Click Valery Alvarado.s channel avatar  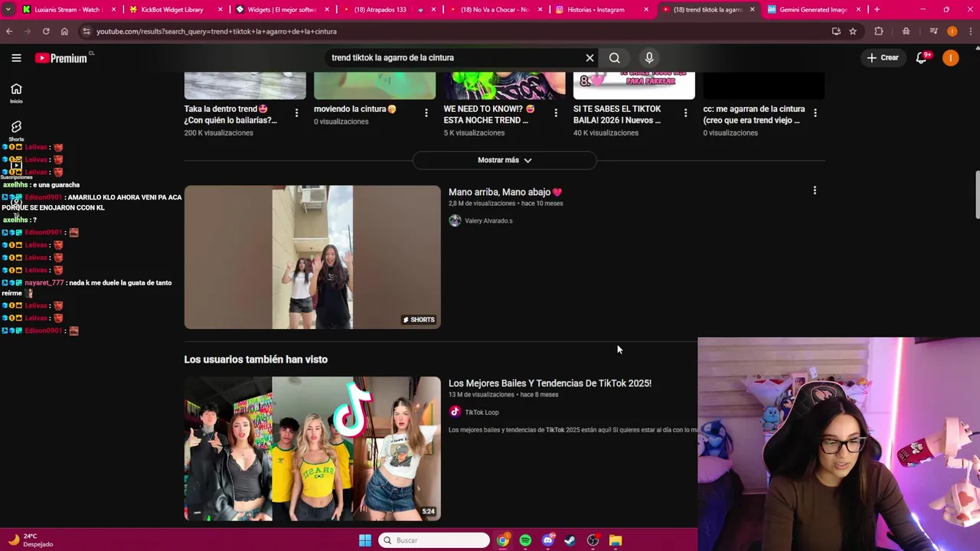(455, 220)
